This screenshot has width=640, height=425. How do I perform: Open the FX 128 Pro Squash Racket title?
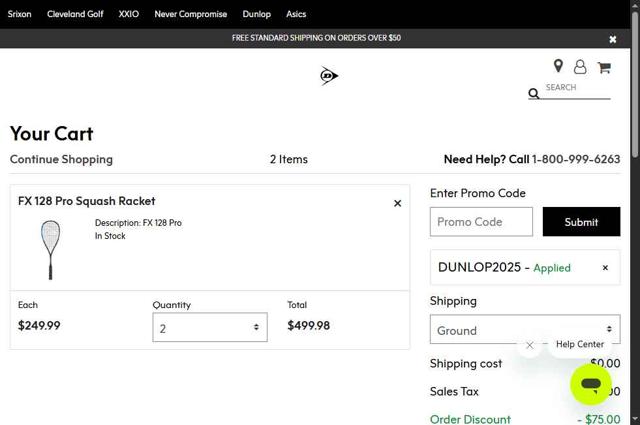87,201
